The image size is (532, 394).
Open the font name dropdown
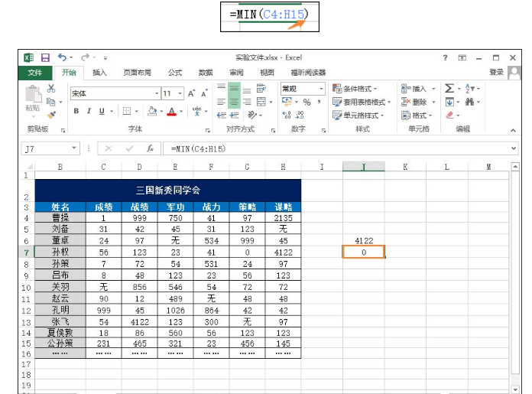click(x=157, y=93)
